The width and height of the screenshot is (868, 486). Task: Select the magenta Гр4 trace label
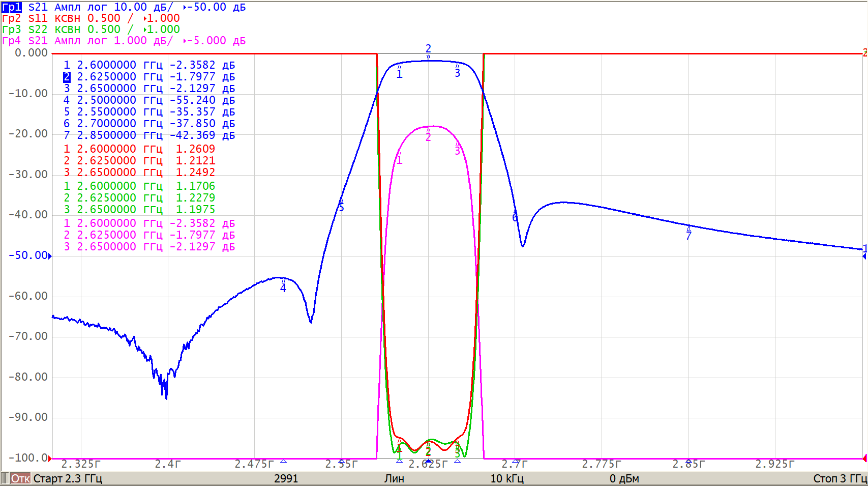click(11, 41)
